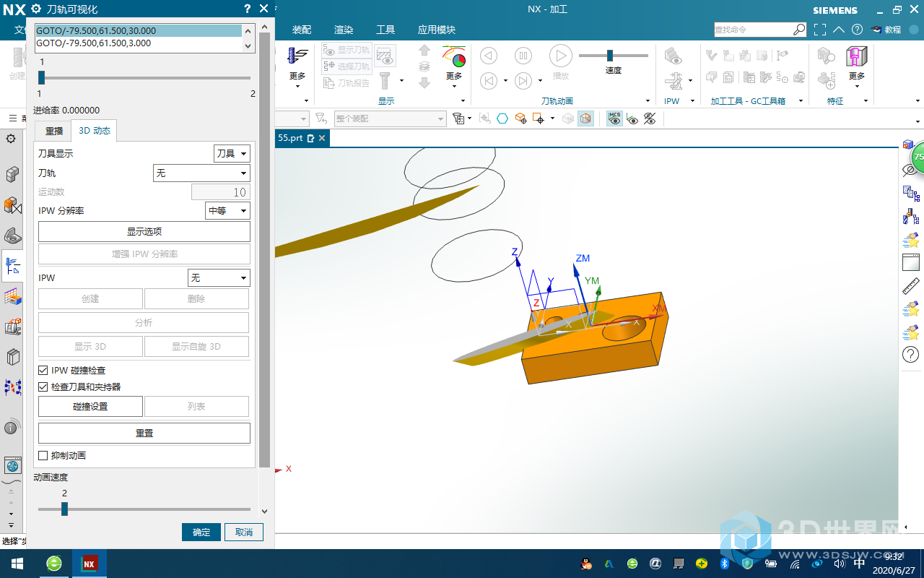This screenshot has width=924, height=578.
Task: Click 取消 to cancel dialog
Action: coord(244,532)
